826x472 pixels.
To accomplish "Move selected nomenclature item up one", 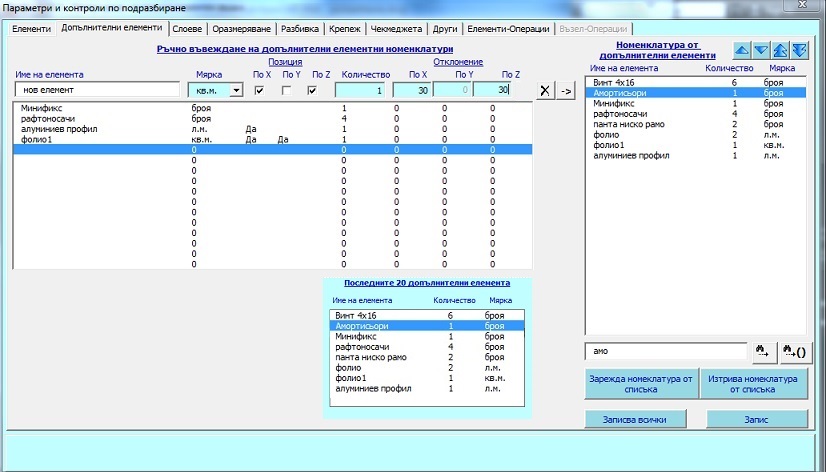I will (x=742, y=51).
